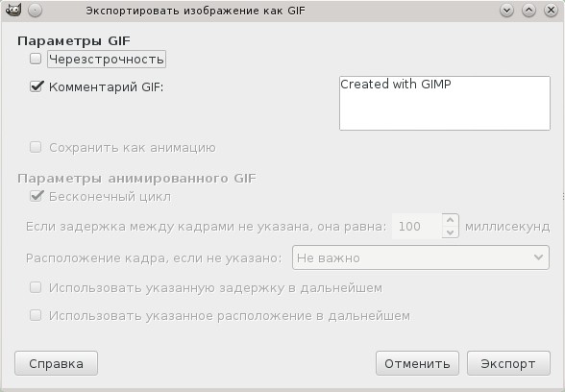Focus the 100 milliseconds delay field
Image resolution: width=565 pixels, height=392 pixels.
pyautogui.click(x=417, y=226)
